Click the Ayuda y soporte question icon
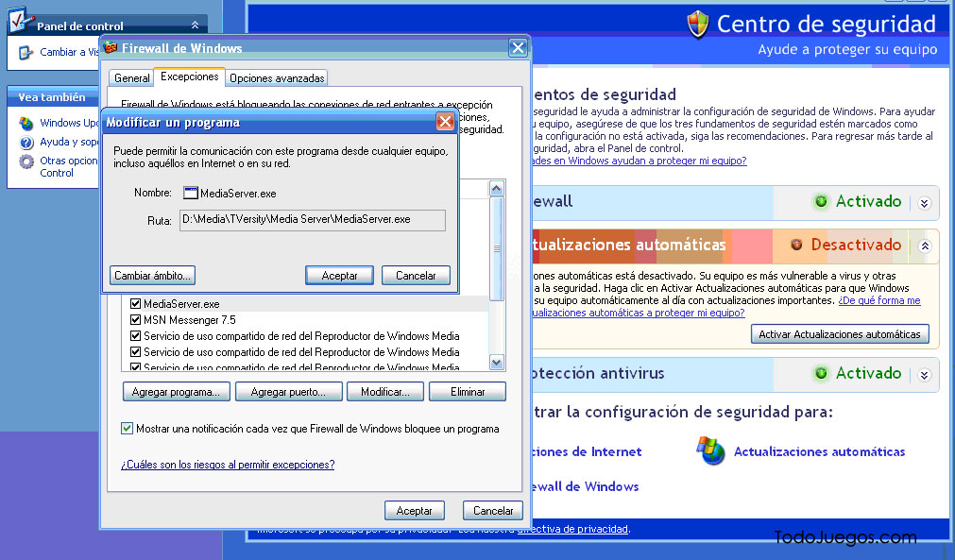955x560 pixels. click(x=26, y=143)
